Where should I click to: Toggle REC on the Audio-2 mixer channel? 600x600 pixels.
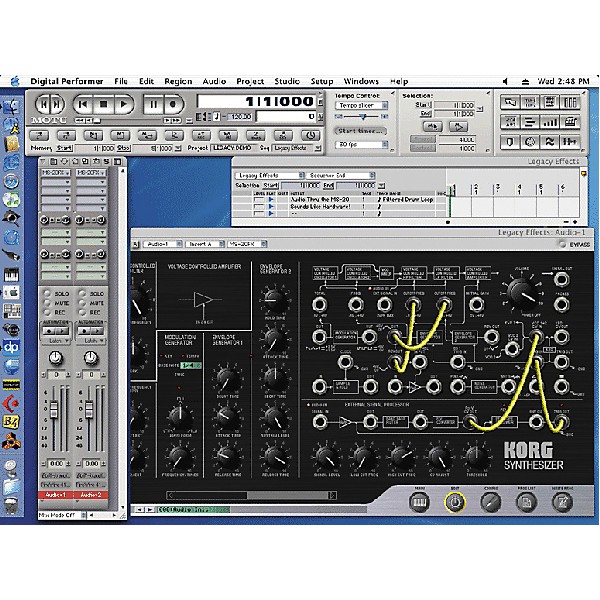[x=82, y=312]
